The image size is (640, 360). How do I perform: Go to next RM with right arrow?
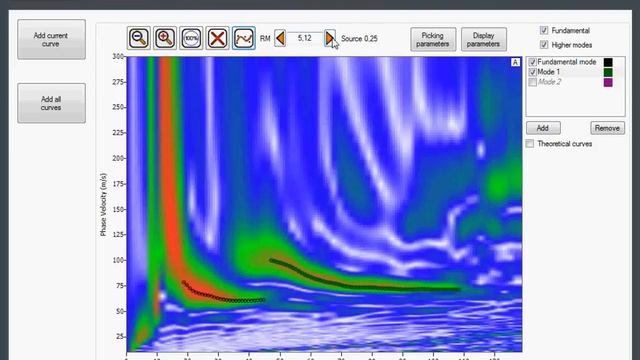click(330, 38)
